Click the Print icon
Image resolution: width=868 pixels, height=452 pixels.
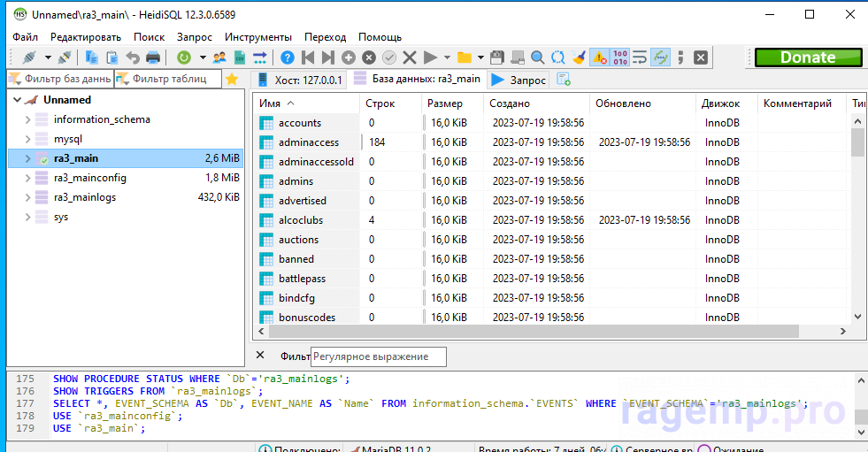coord(153,57)
